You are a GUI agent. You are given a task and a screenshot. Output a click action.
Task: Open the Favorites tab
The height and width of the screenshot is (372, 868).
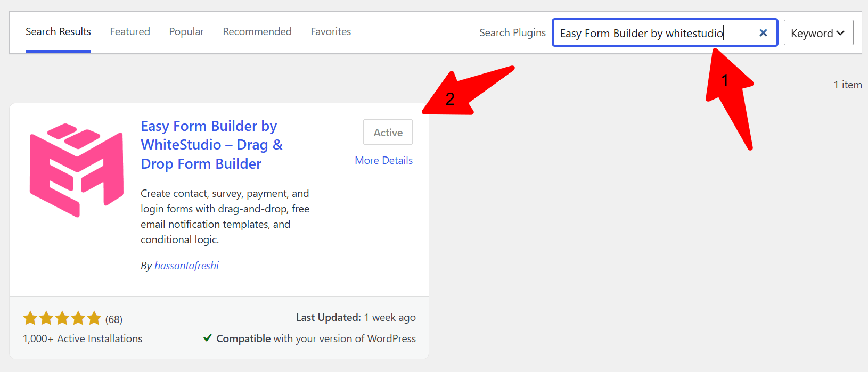click(331, 32)
